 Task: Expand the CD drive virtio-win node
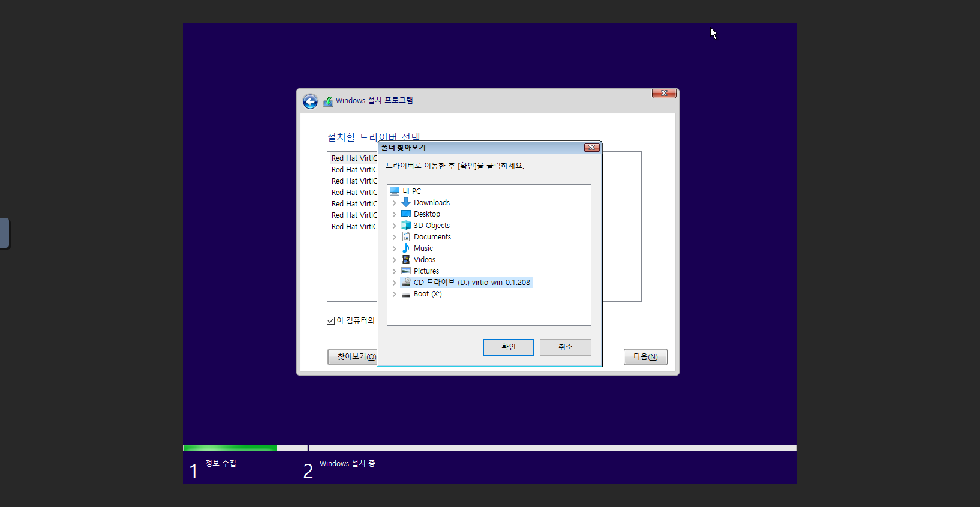(x=394, y=283)
